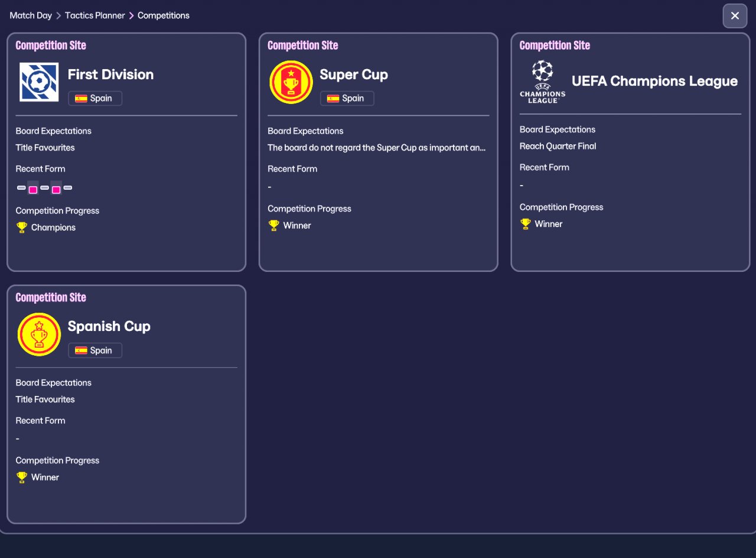Select the Spain tag under First Division
The width and height of the screenshot is (756, 558).
coord(95,99)
